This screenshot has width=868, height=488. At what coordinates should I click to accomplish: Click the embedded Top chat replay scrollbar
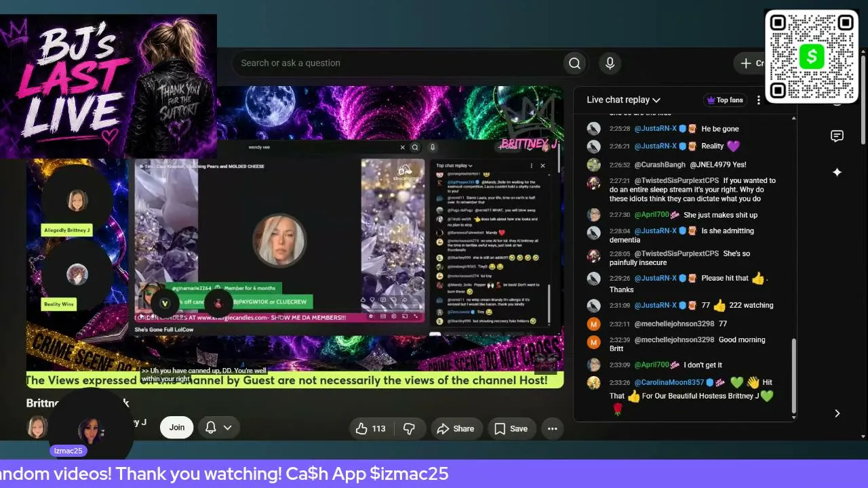coord(548,303)
